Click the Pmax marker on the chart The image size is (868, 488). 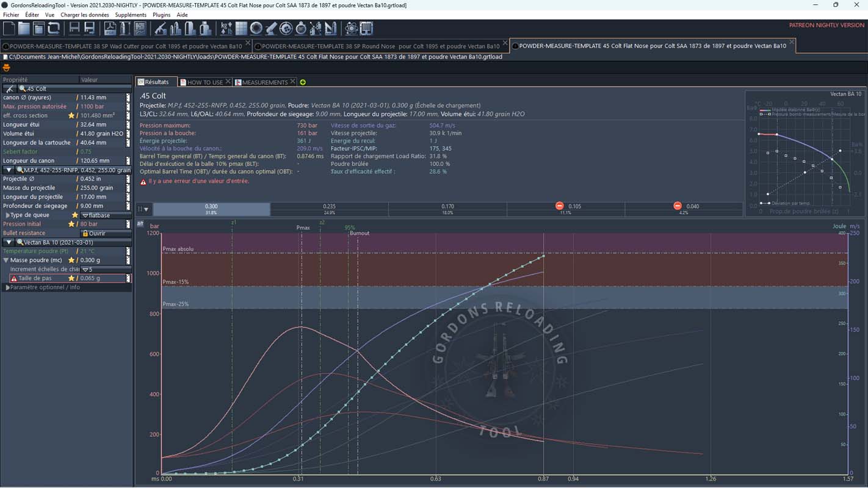pyautogui.click(x=303, y=228)
